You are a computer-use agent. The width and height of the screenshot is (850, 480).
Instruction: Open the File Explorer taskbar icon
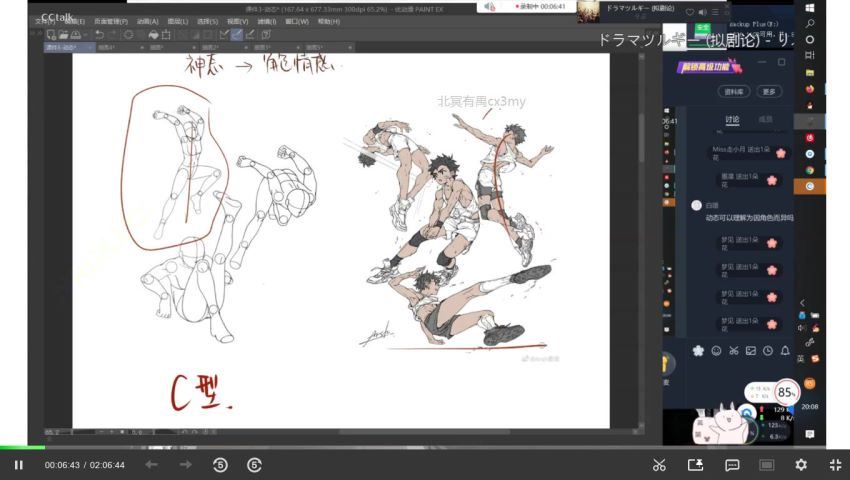tap(810, 72)
